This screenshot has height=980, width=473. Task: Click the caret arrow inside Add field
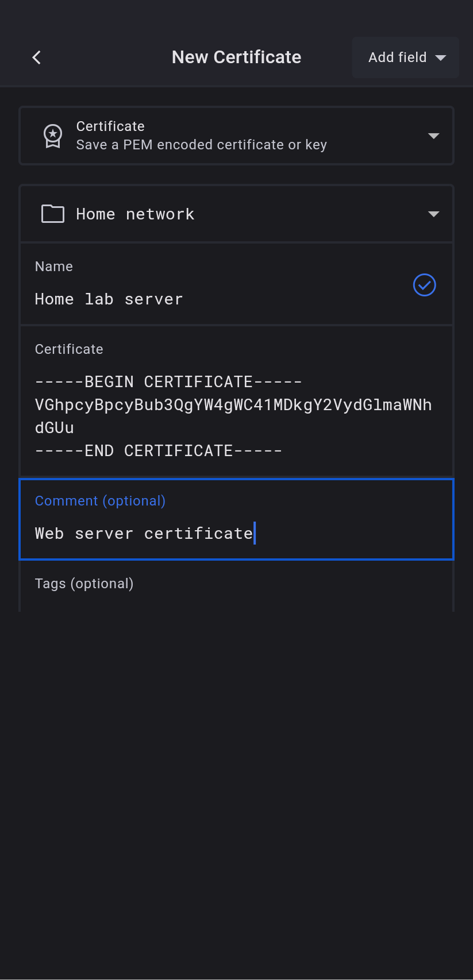(441, 57)
